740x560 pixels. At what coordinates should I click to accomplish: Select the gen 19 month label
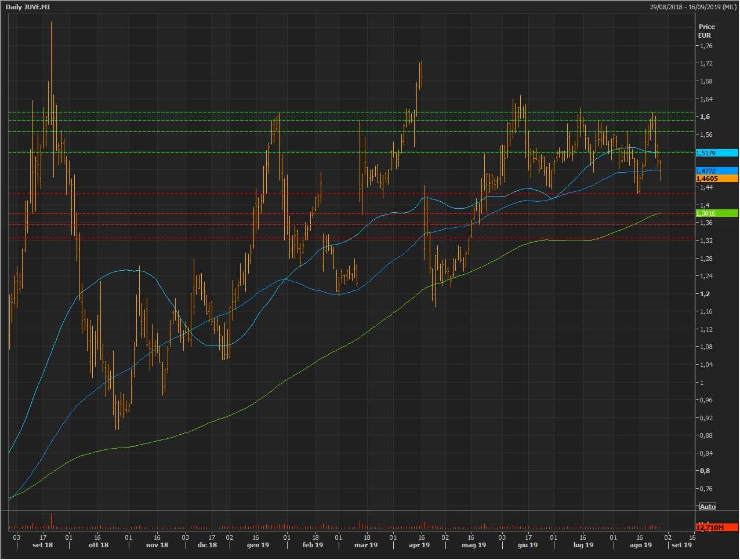pyautogui.click(x=258, y=545)
